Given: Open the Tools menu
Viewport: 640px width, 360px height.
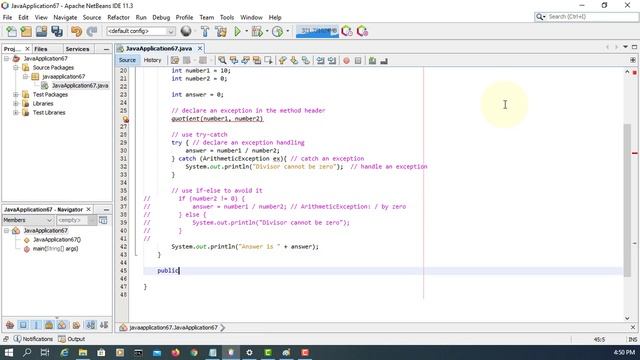Looking at the screenshot, I should pos(227,18).
